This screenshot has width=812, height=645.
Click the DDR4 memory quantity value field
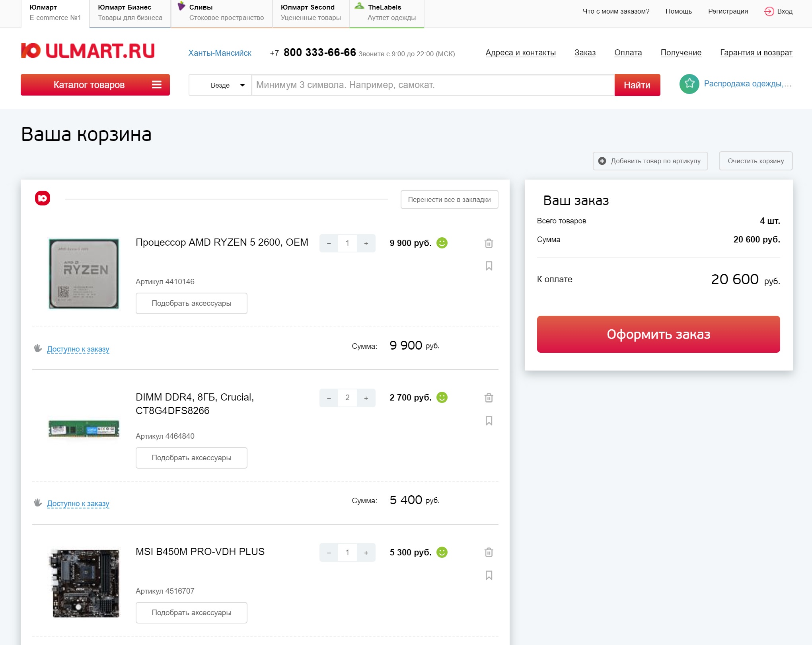coord(347,398)
